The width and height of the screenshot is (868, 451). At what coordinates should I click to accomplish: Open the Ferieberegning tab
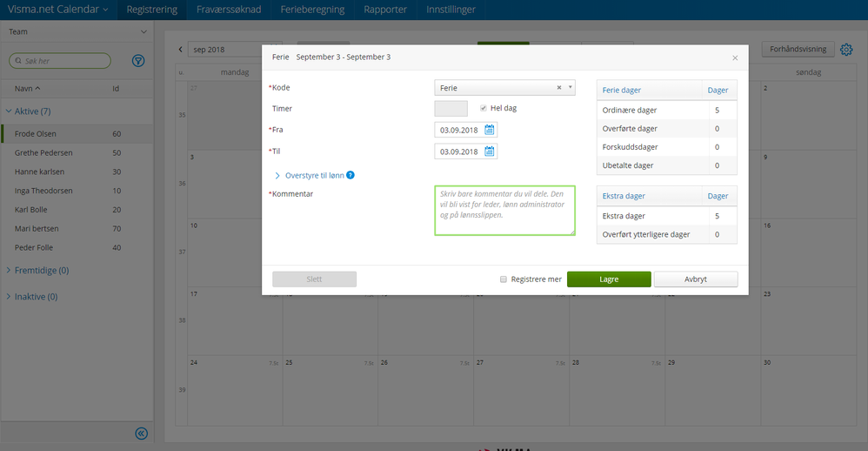[x=312, y=10]
